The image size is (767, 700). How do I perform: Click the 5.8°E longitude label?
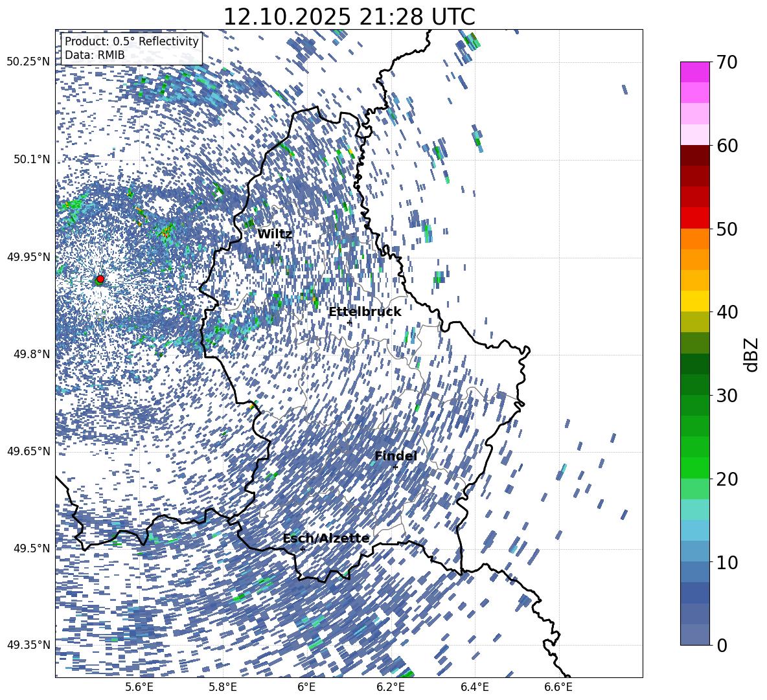click(x=223, y=687)
